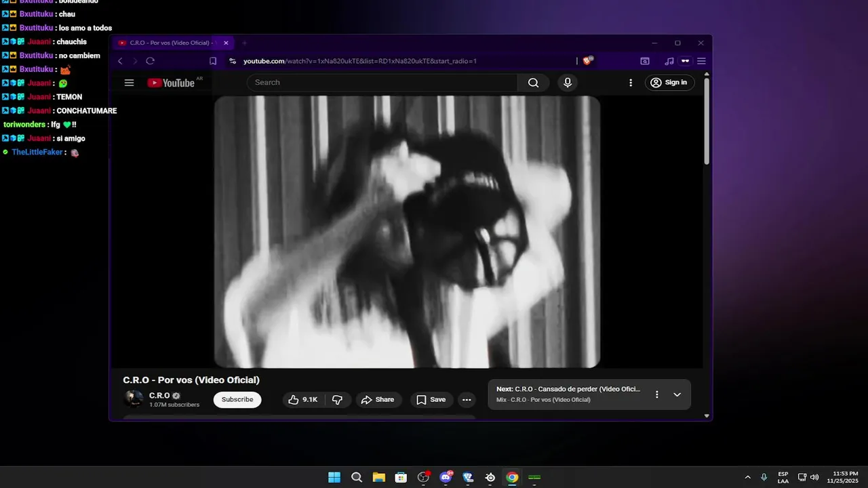Screen dimensions: 868x488
Task: Click chat message 'si amigo'
Action: [71, 138]
